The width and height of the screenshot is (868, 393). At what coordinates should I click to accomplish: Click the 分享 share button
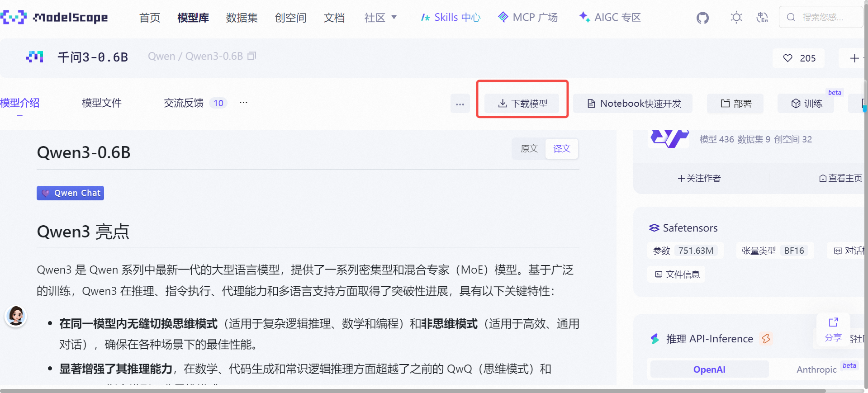click(833, 330)
